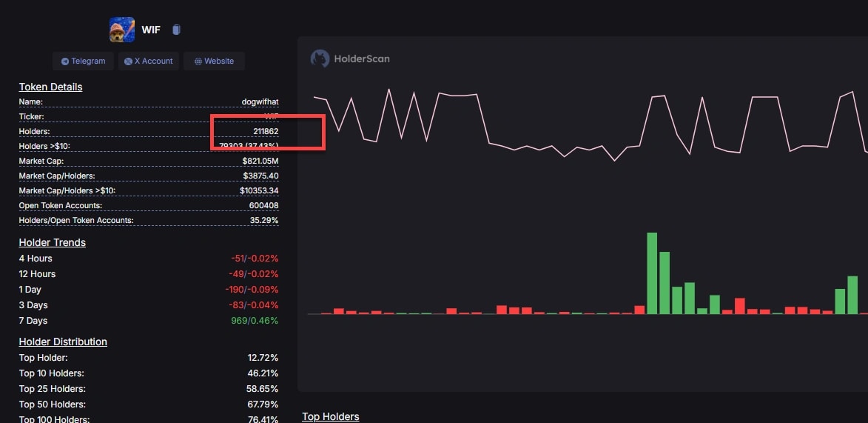Click the 4 Hours trend value -51/-0.02%
868x423 pixels.
255,259
